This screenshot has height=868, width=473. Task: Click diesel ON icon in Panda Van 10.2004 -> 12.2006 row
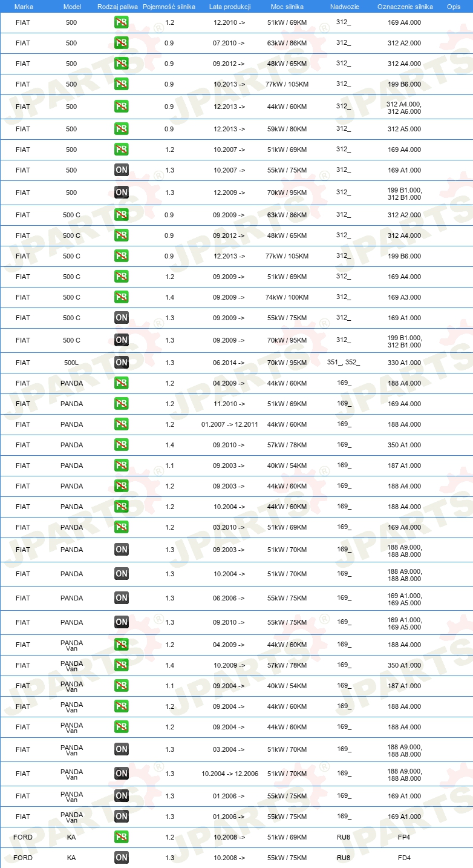click(121, 774)
